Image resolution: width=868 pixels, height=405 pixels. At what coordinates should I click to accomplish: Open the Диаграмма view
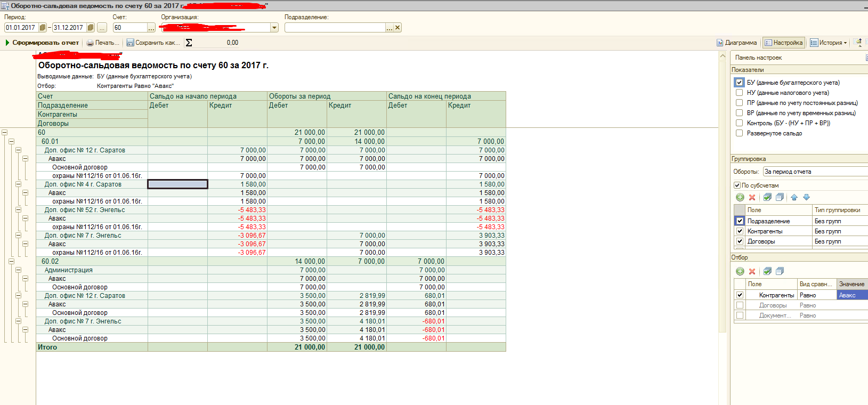pyautogui.click(x=736, y=43)
